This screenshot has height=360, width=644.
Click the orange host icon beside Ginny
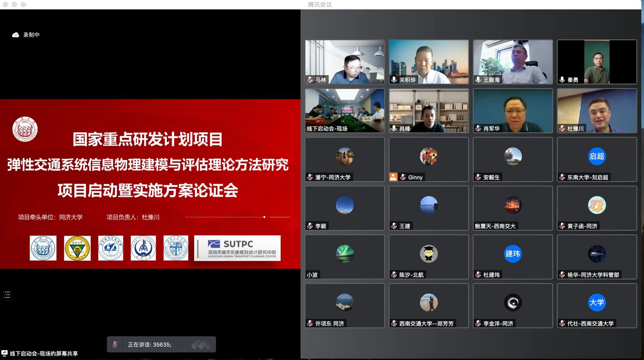(393, 177)
